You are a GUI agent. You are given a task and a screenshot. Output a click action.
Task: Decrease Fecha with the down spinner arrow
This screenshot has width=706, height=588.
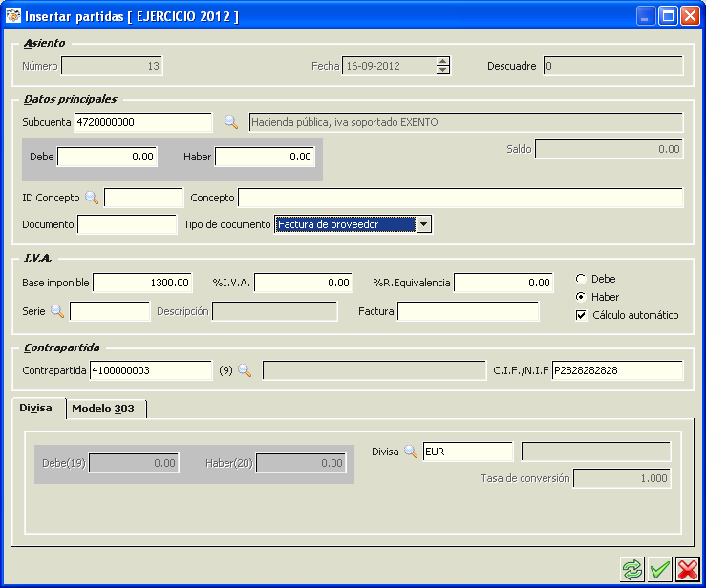coord(443,70)
